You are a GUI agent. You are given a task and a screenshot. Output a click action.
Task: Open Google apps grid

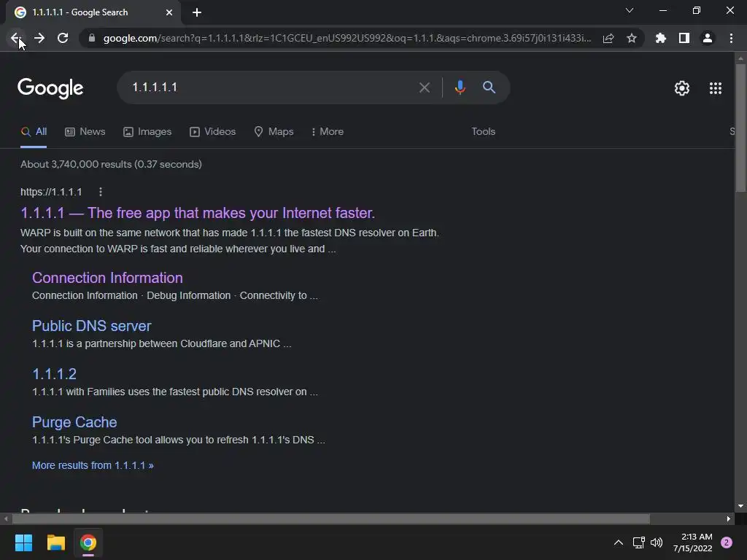coord(716,88)
